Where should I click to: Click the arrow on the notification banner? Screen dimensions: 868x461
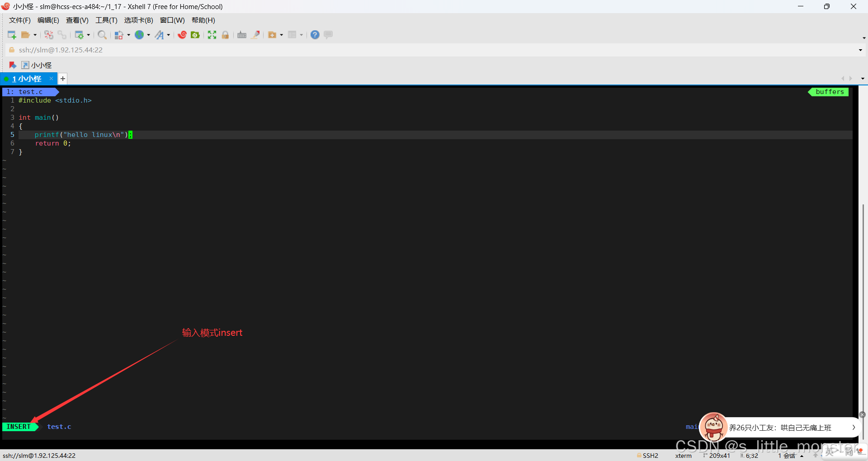(x=854, y=428)
